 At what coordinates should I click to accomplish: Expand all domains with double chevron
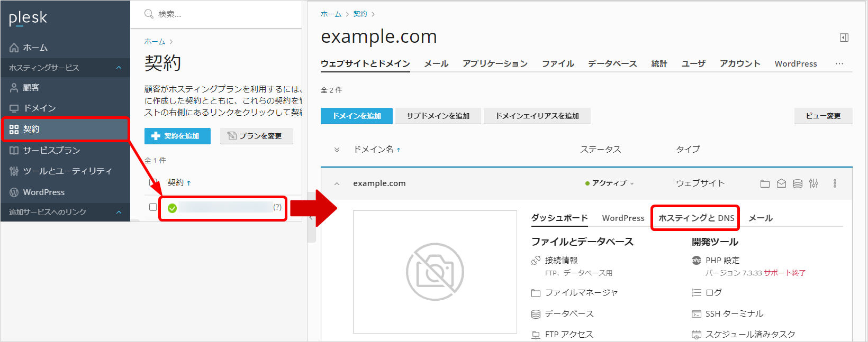pos(337,150)
